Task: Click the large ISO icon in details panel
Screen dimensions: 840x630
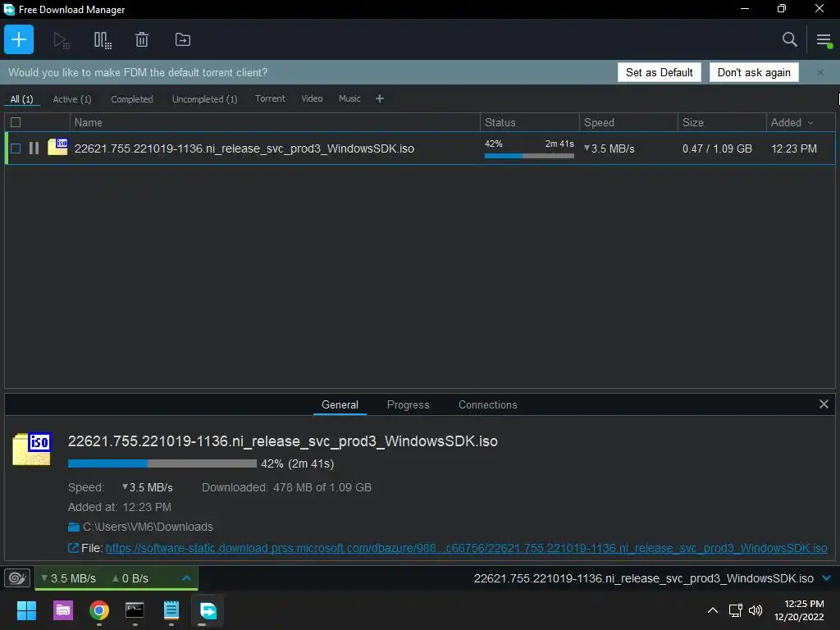Action: 32,449
